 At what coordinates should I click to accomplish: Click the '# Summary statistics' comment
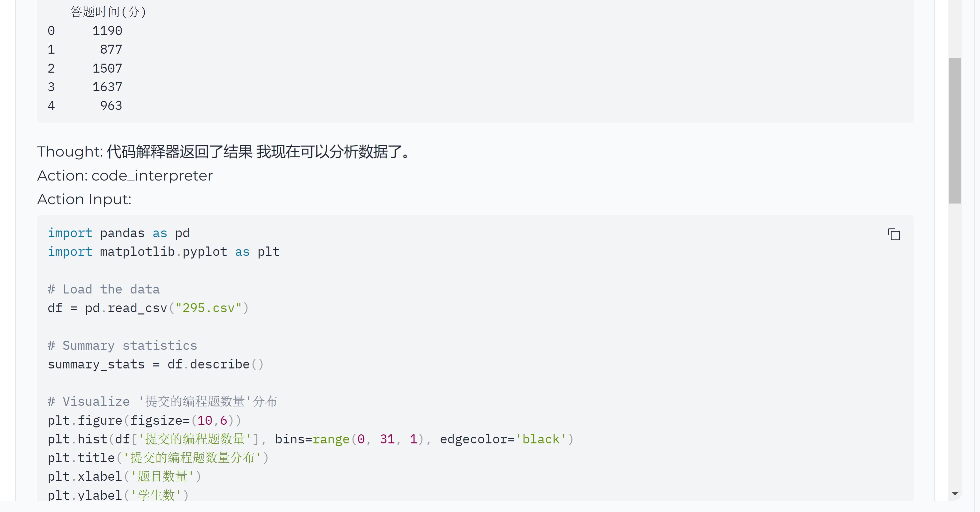(122, 345)
